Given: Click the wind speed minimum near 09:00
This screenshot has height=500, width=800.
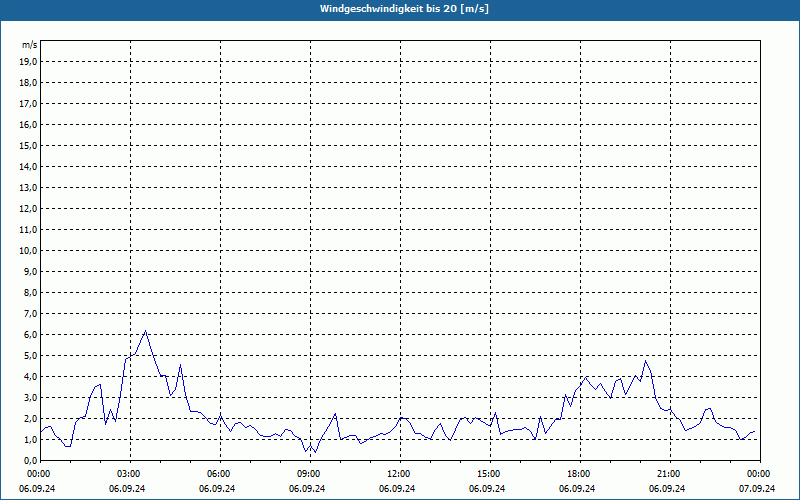Looking at the screenshot, I should click(315, 452).
